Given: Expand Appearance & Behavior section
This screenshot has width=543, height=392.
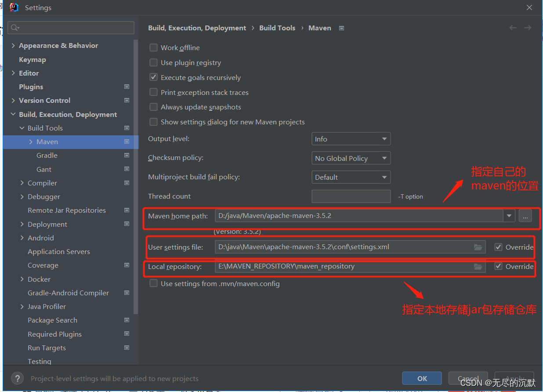Looking at the screenshot, I should pos(13,46).
